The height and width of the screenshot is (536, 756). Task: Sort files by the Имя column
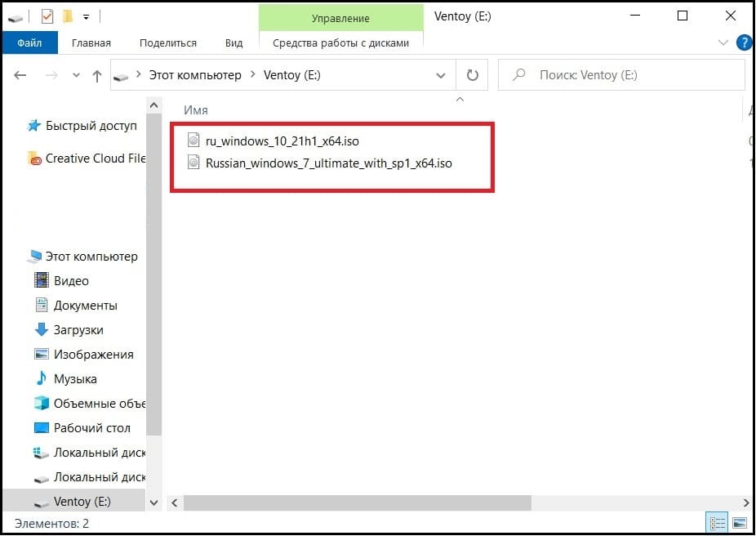pyautogui.click(x=196, y=110)
